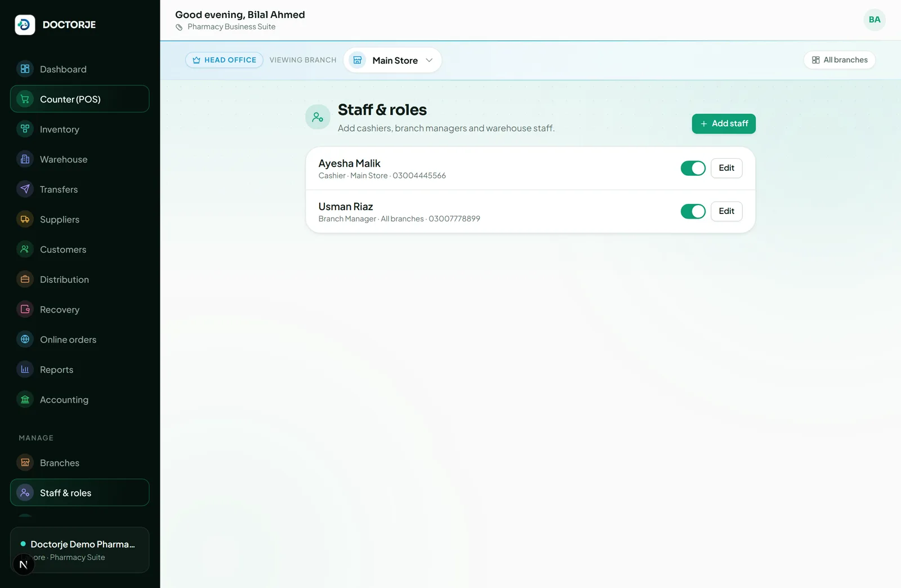This screenshot has height=588, width=901.
Task: Open the Accounting bank icon
Action: 25,399
